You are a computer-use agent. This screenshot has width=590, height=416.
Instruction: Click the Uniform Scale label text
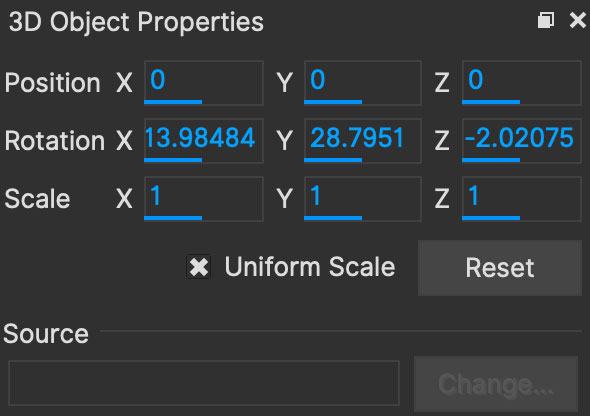(x=310, y=267)
